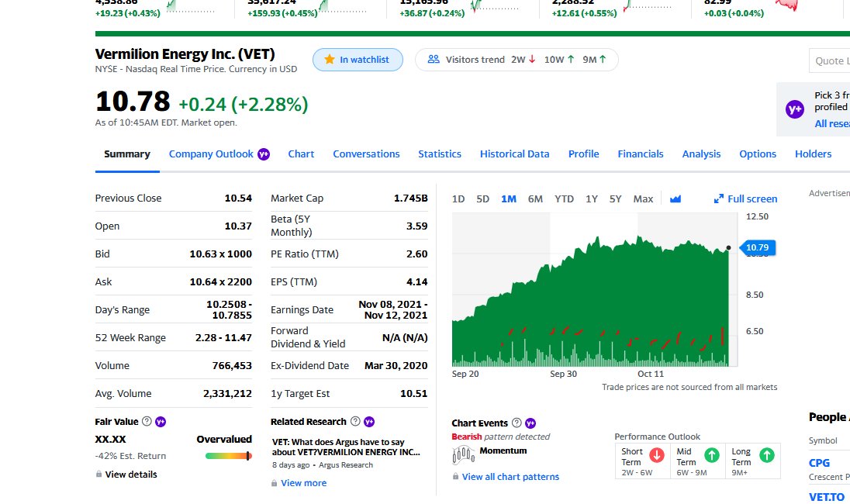Set chart range to 5D

[x=482, y=199]
